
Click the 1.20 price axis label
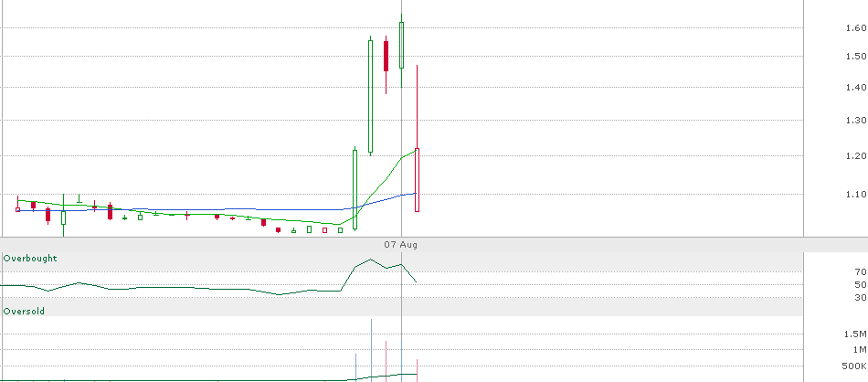856,155
